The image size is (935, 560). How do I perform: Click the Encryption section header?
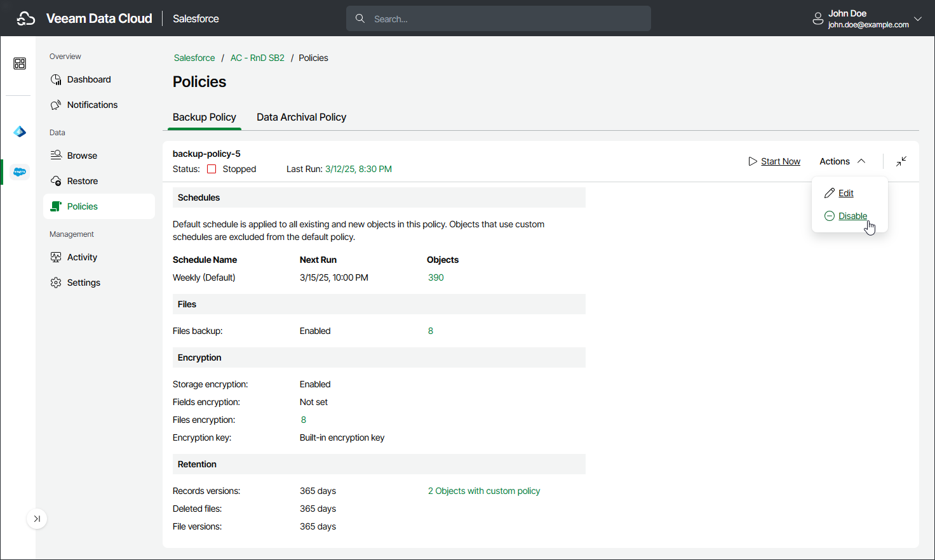click(x=379, y=357)
